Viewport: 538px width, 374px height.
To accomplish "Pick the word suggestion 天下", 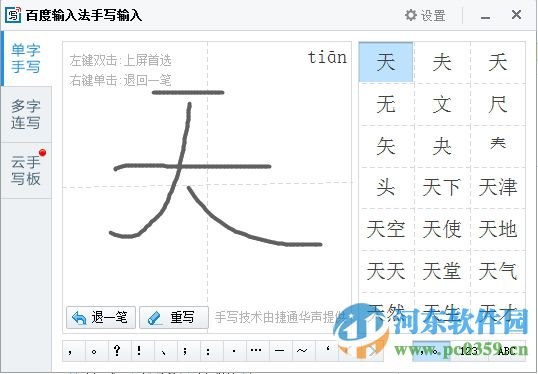I will pyautogui.click(x=442, y=187).
